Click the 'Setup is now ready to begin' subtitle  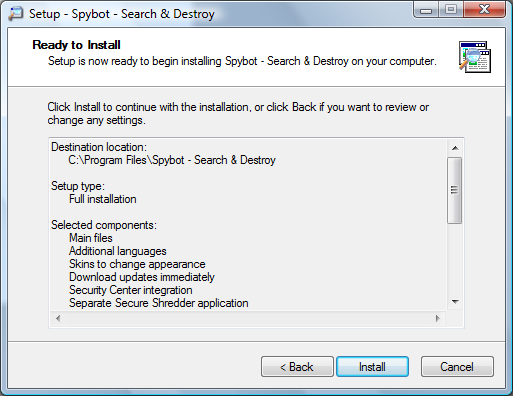coord(242,61)
